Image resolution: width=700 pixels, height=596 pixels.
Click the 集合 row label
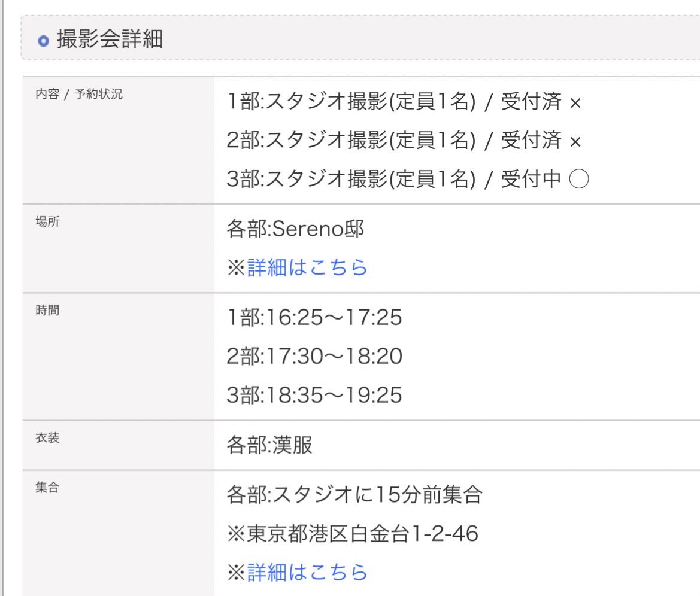(47, 487)
